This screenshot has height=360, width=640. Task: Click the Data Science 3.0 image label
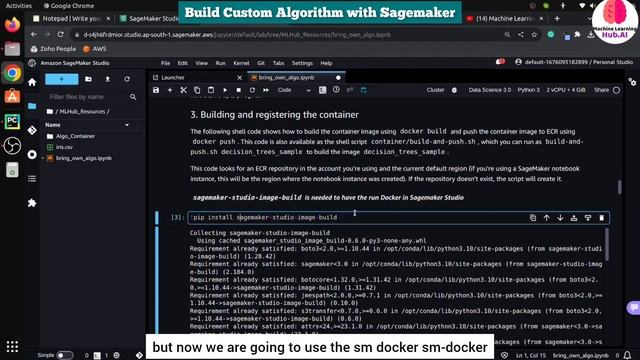[x=490, y=90]
